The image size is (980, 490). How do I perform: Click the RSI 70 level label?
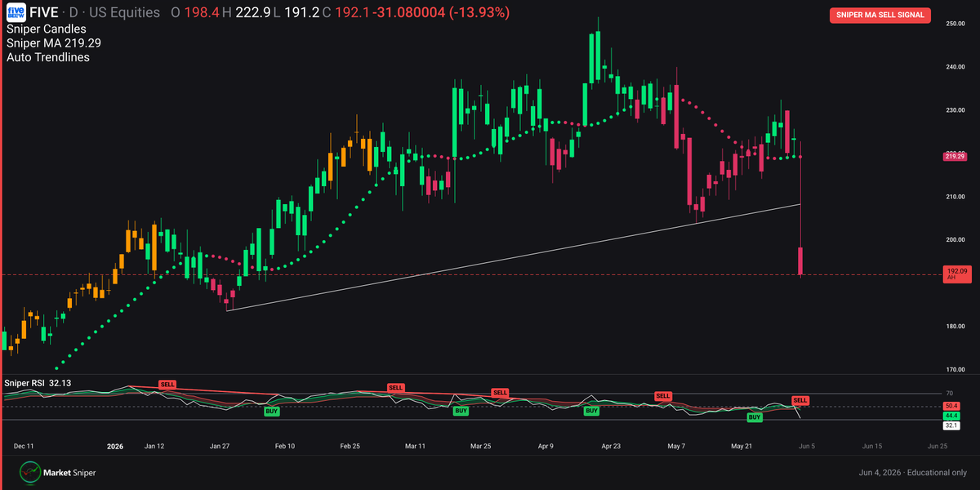[950, 394]
